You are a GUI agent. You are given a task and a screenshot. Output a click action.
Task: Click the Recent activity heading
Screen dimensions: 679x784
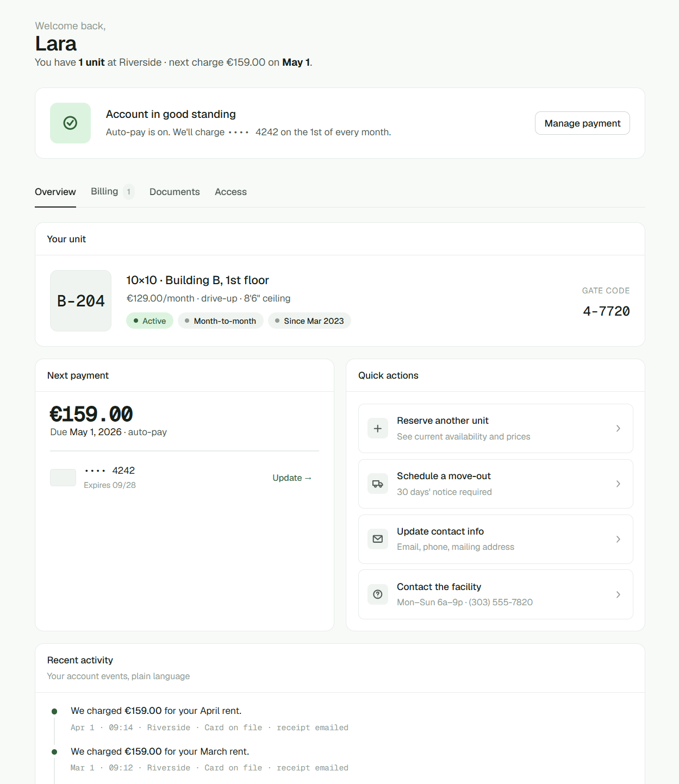tap(80, 660)
